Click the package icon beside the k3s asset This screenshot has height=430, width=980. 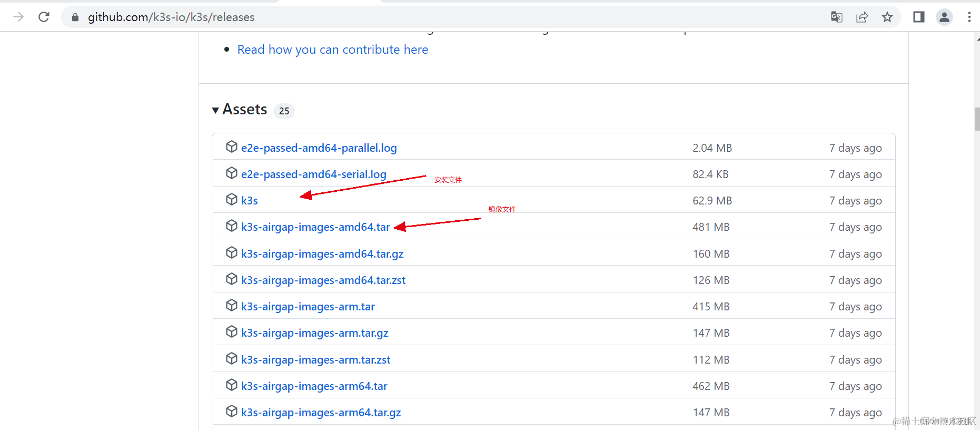[232, 199]
